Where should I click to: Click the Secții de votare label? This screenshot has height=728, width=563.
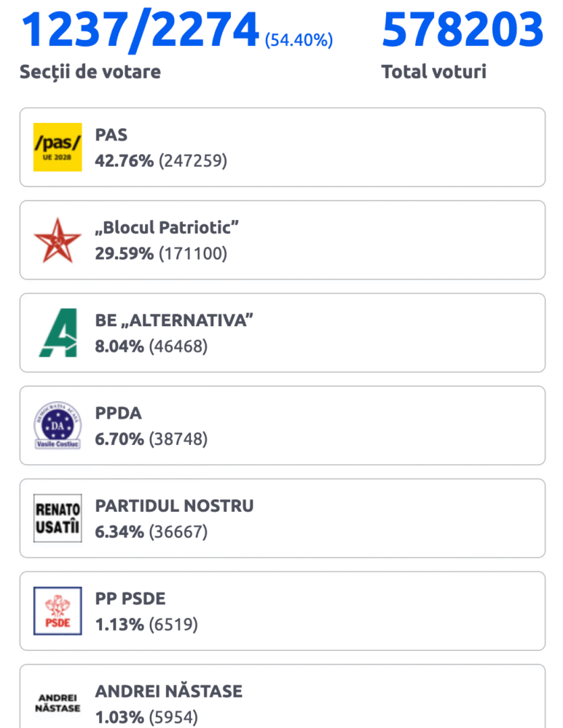pos(90,72)
